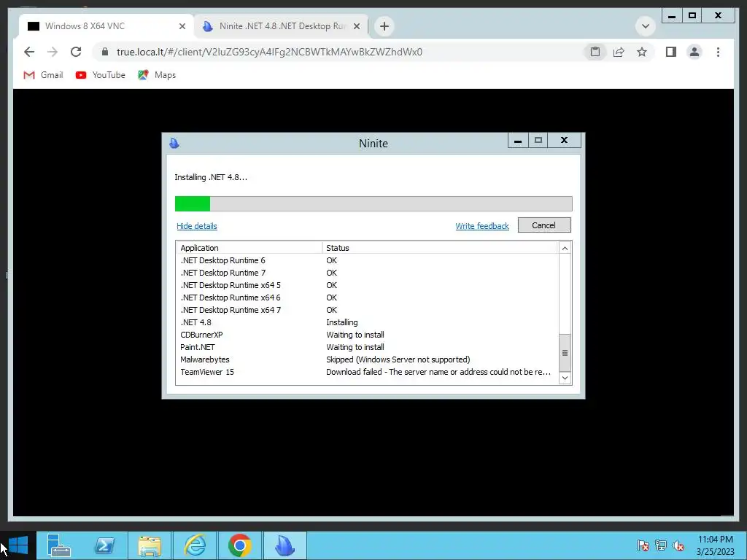Minimize the Ninite dialog window
This screenshot has height=560, width=747.
pyautogui.click(x=518, y=141)
